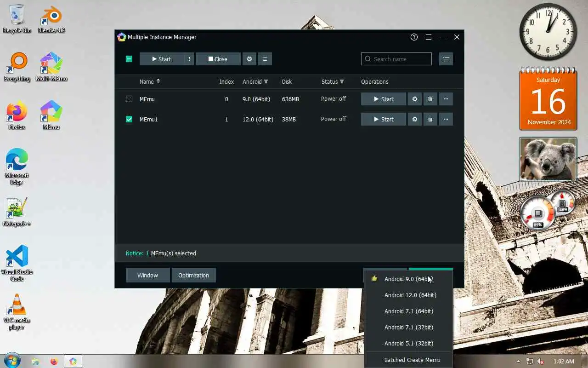Viewport: 588px width, 368px height.
Task: Click the MEmu manager taskbar icon
Action: tap(73, 362)
